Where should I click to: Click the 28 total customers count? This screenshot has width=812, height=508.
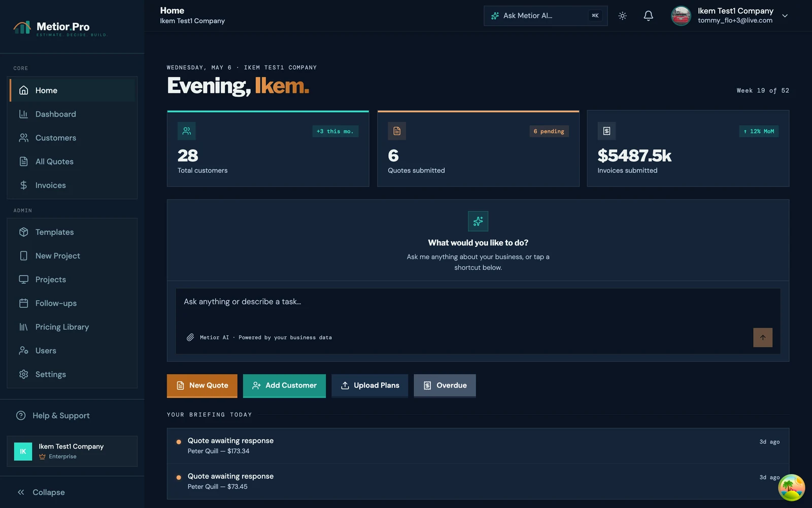coord(188,155)
